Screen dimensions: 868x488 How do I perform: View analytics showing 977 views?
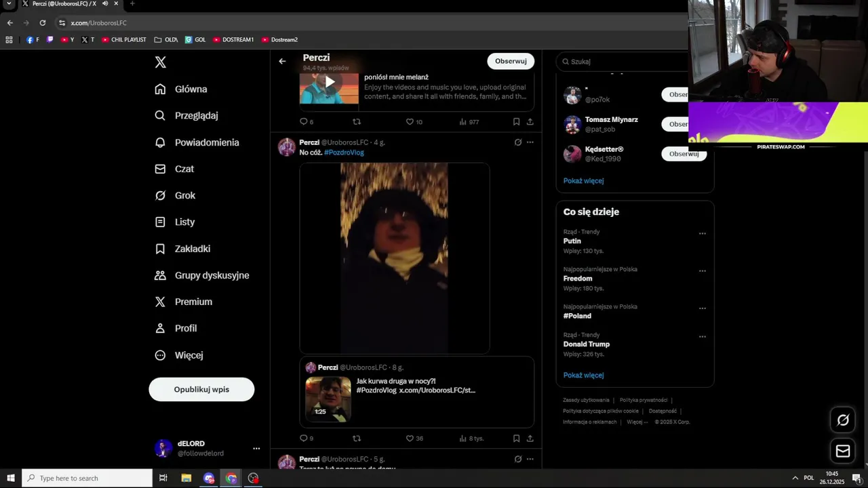tap(469, 122)
